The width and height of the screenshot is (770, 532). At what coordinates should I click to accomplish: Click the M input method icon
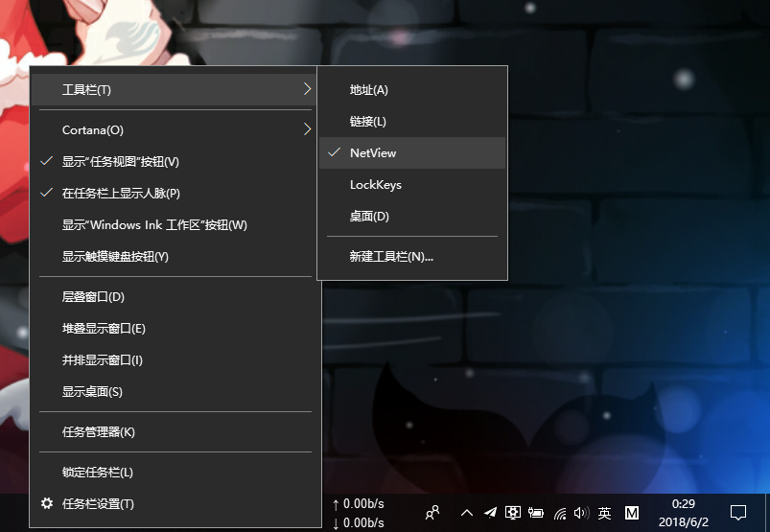pos(632,514)
